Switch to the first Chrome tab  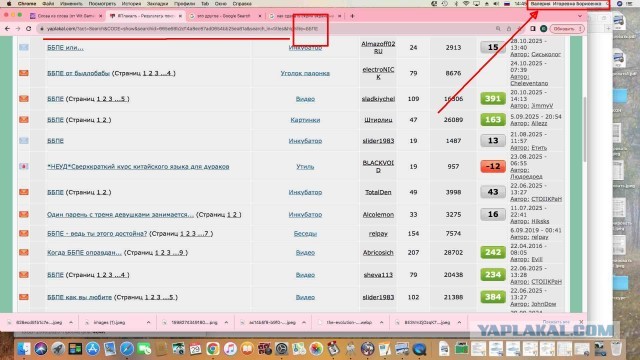[65, 16]
